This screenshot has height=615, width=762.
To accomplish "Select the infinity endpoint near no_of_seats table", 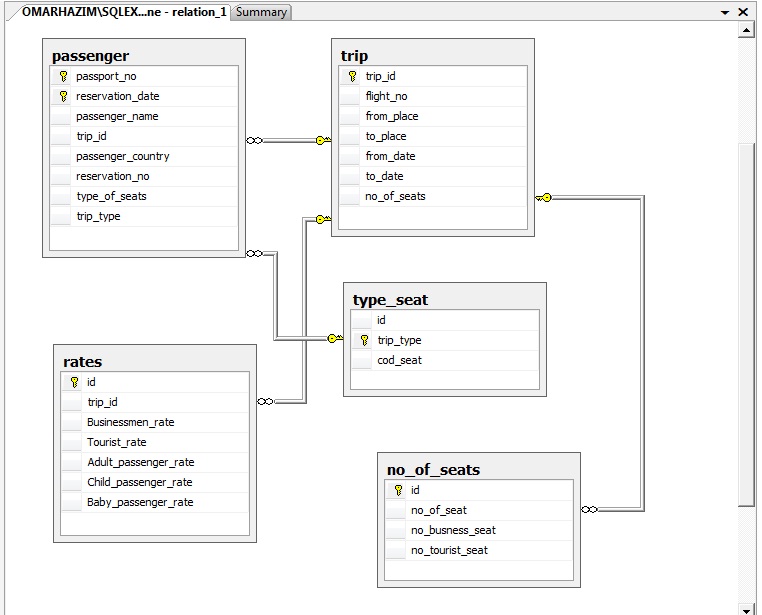I will tap(589, 510).
